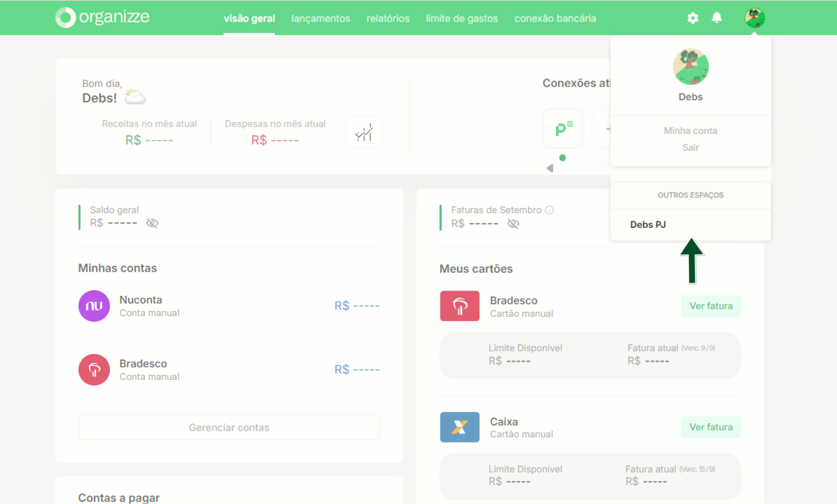Viewport: 837px width, 504px height.
Task: Switch to Debs PJ space
Action: click(648, 224)
